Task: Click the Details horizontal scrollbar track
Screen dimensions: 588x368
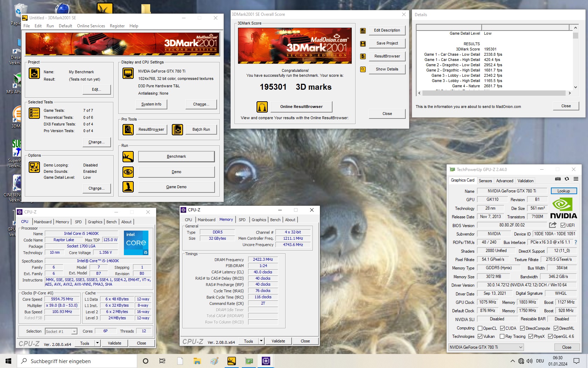Action: pos(493,93)
